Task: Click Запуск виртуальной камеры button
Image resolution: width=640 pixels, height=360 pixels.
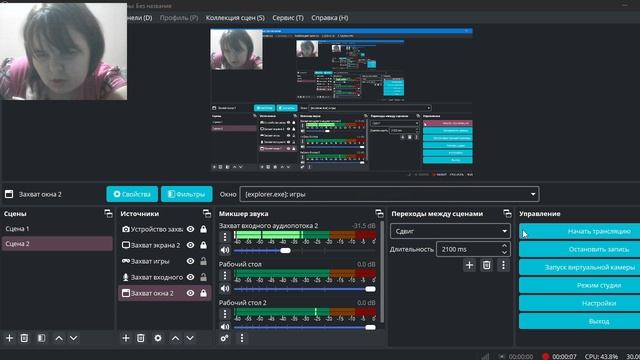Action: [x=580, y=267]
